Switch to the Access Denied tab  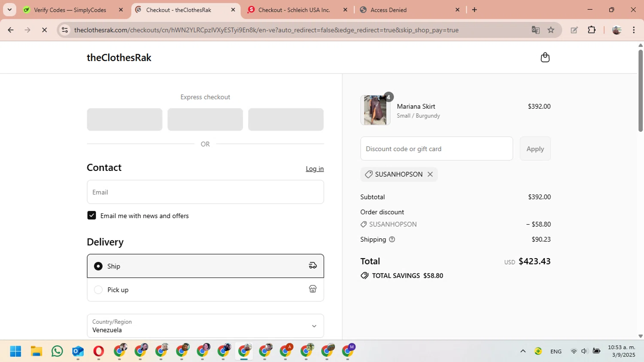pyautogui.click(x=389, y=10)
